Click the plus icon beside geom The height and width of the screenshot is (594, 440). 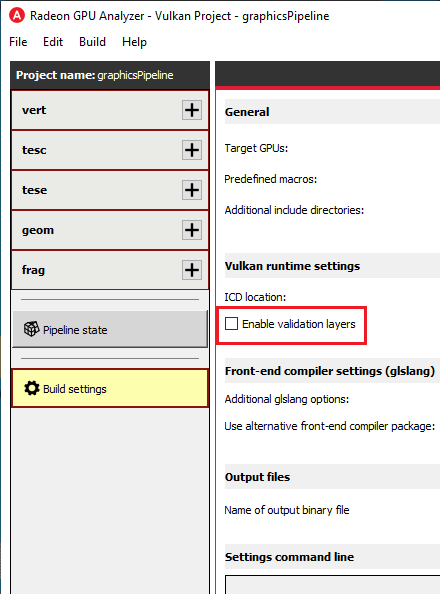(192, 230)
